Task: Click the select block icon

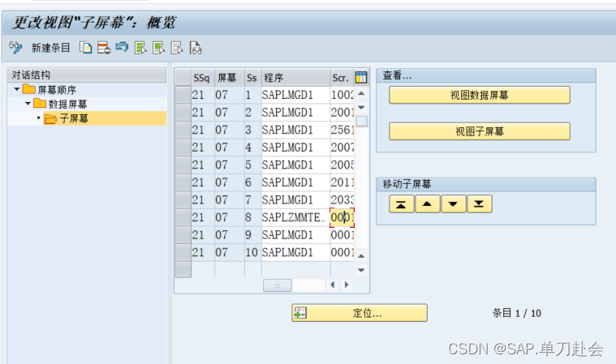Action: (x=158, y=48)
